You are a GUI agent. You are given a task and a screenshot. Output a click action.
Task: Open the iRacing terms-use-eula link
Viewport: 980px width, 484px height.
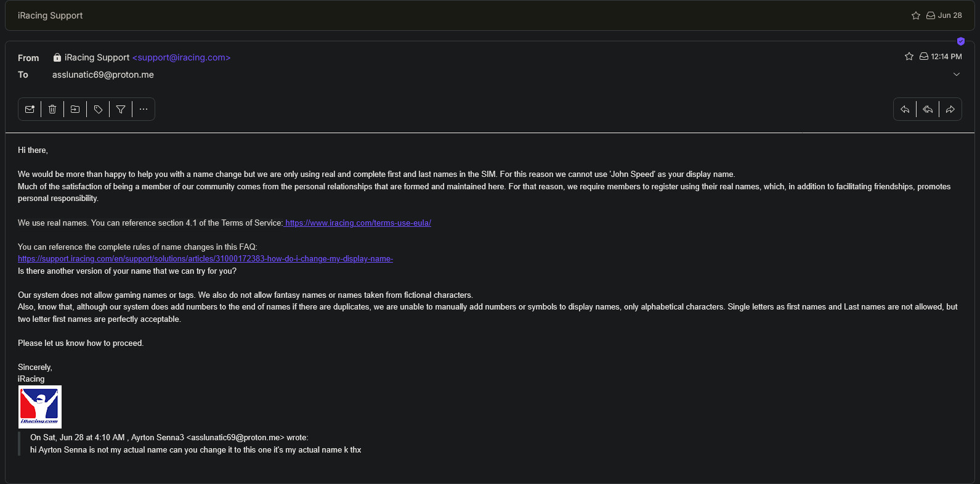(358, 223)
